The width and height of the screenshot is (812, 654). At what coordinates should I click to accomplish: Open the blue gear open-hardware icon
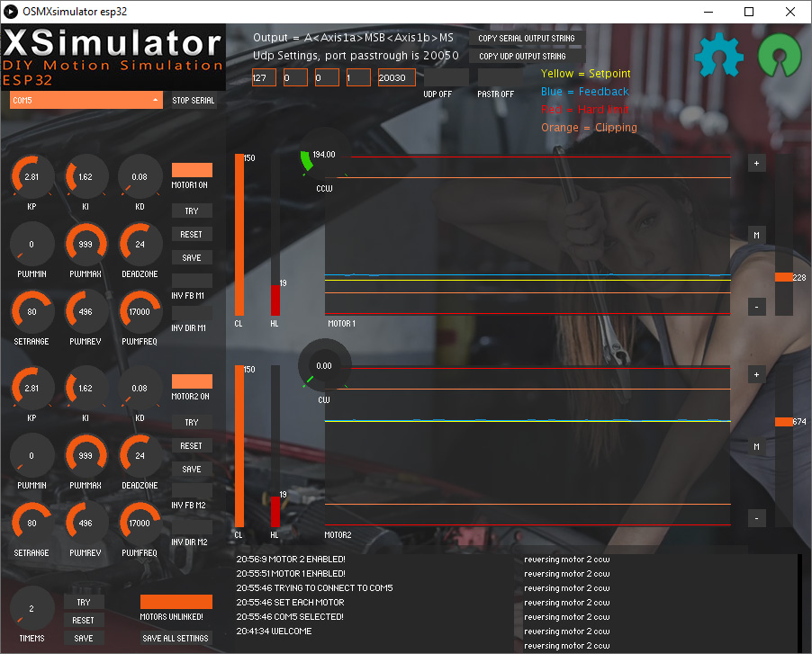click(x=719, y=54)
